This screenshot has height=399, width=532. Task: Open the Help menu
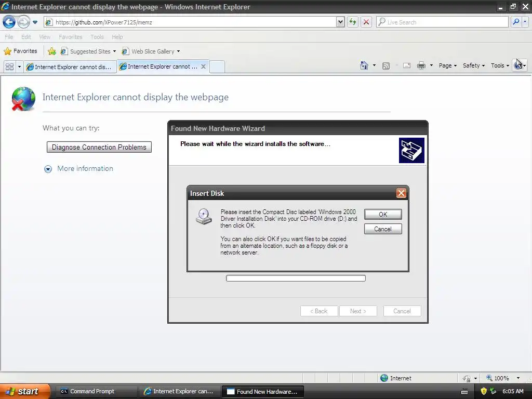[117, 37]
